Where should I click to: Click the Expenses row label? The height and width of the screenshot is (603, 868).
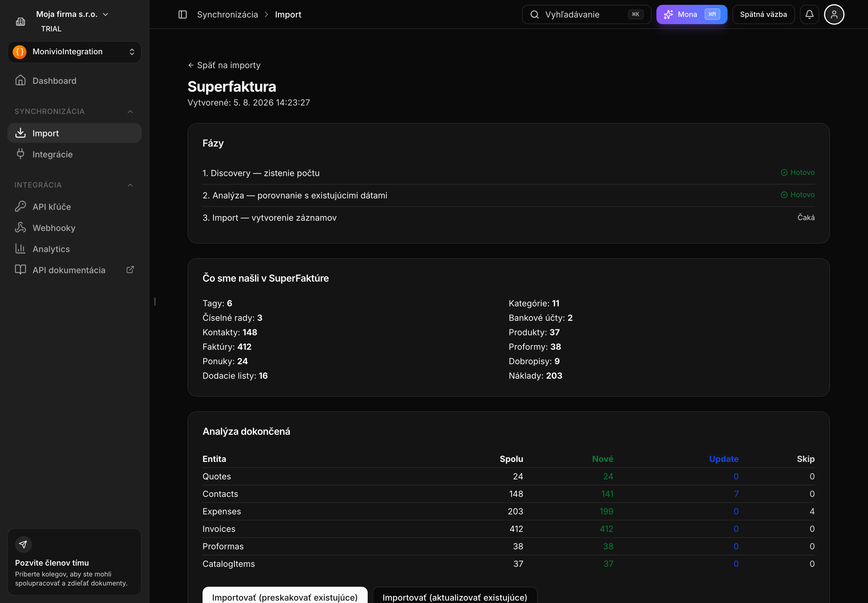click(x=222, y=511)
